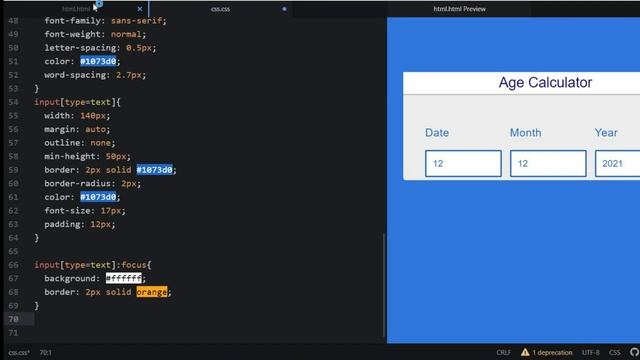Image resolution: width=640 pixels, height=360 pixels.
Task: Click the margin: auto line
Action: coord(77,129)
